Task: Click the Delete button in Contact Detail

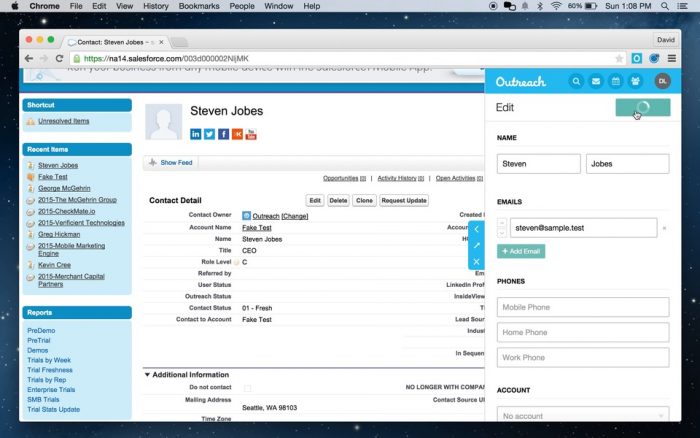Action: click(x=338, y=200)
